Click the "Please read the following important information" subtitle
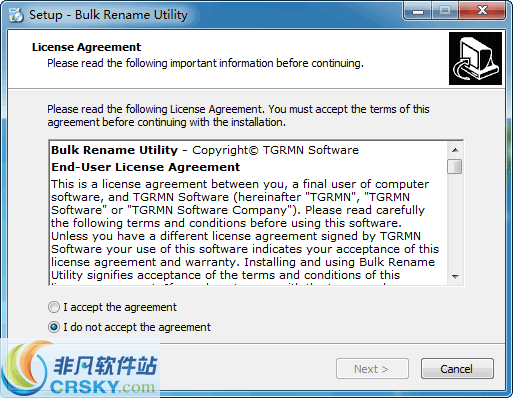Viewport: 513px width, 398px height. pyautogui.click(x=205, y=63)
